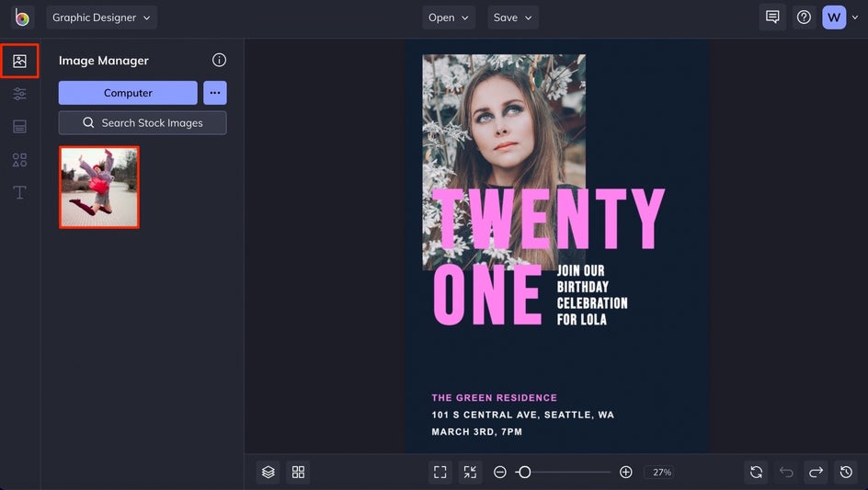This screenshot has height=490, width=868.
Task: Click the BeFunky logo icon
Action: point(23,17)
